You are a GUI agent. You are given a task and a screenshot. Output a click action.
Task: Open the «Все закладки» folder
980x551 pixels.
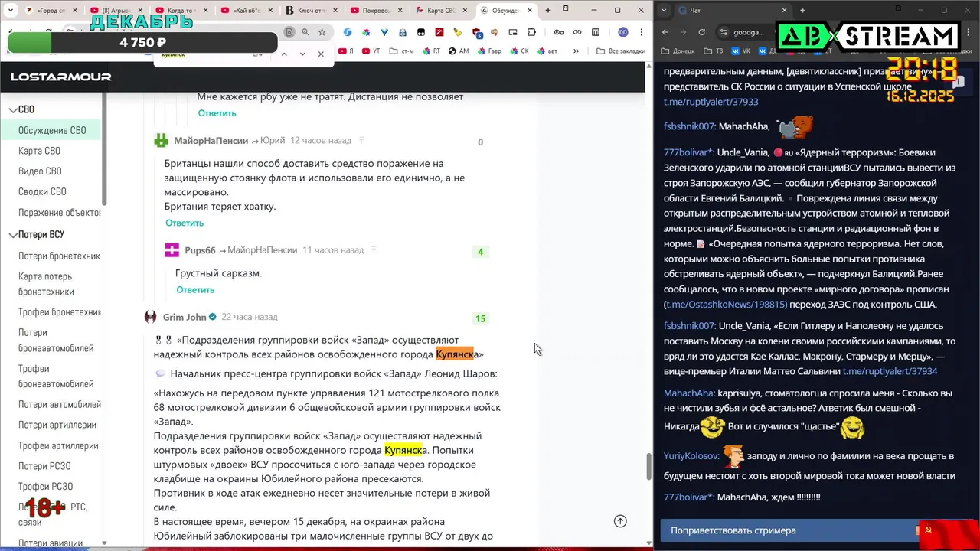[620, 51]
